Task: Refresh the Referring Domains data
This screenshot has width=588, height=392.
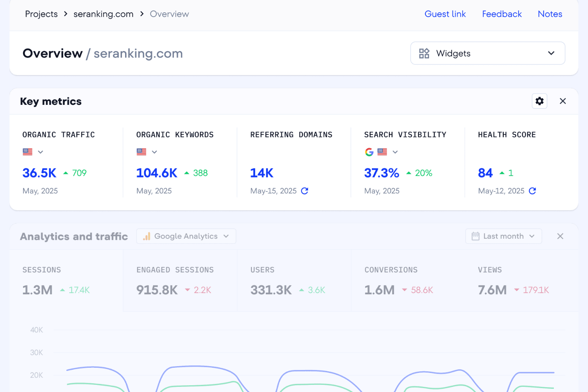Action: (x=304, y=191)
